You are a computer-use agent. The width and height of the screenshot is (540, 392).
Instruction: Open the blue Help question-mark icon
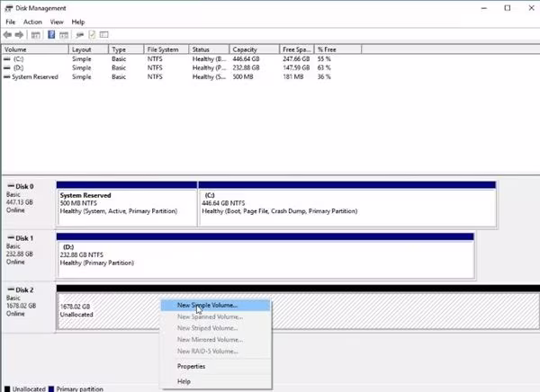point(51,34)
